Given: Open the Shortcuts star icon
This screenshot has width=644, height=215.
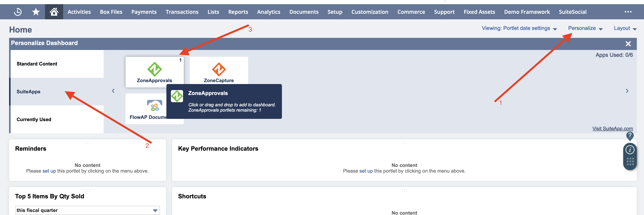Looking at the screenshot, I should coord(36,12).
